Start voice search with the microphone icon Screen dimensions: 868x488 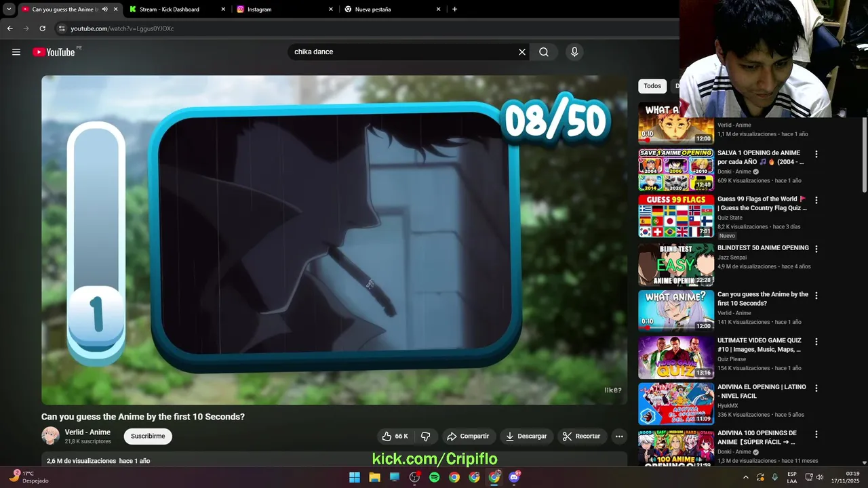click(574, 52)
